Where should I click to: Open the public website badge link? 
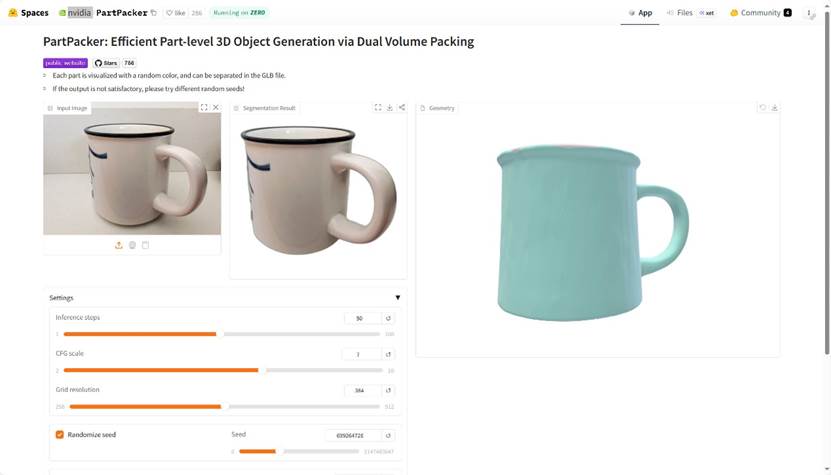click(x=65, y=63)
